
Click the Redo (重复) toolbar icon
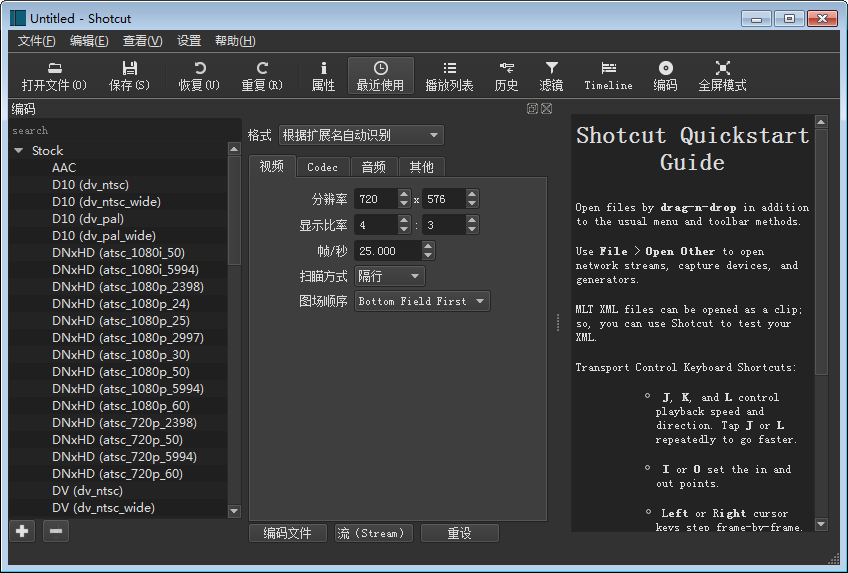(262, 75)
